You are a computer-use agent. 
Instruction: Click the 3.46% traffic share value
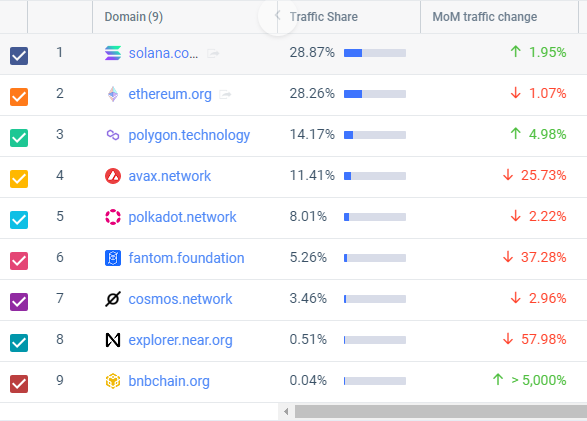tap(308, 299)
